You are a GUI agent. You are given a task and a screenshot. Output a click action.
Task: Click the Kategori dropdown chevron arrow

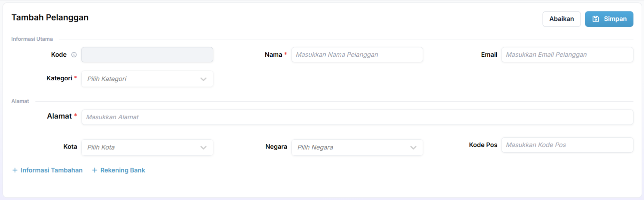pyautogui.click(x=203, y=79)
